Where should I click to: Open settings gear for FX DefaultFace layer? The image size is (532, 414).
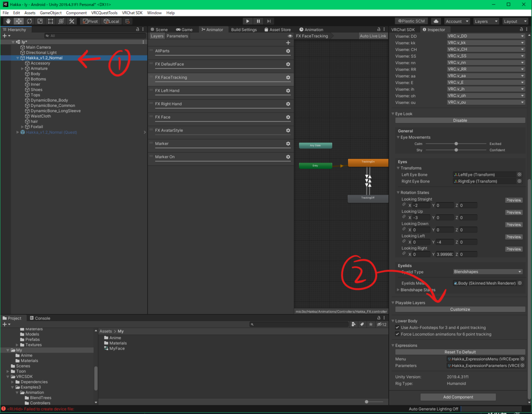click(288, 64)
